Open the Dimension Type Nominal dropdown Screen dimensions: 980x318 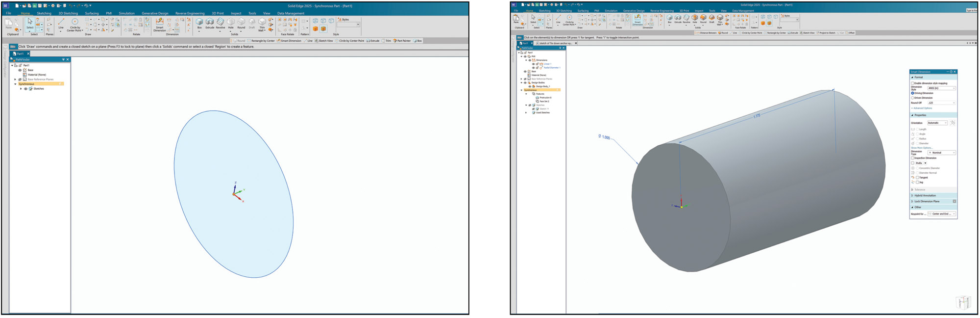coord(941,153)
